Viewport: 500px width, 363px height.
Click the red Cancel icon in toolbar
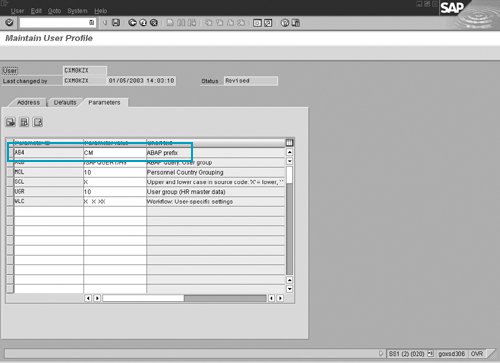coord(154,23)
